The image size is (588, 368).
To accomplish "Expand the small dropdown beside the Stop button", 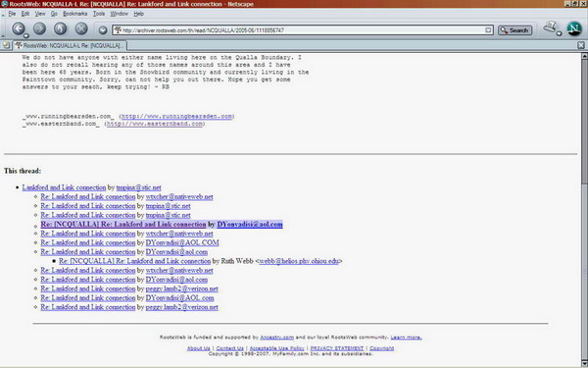I will point(103,30).
